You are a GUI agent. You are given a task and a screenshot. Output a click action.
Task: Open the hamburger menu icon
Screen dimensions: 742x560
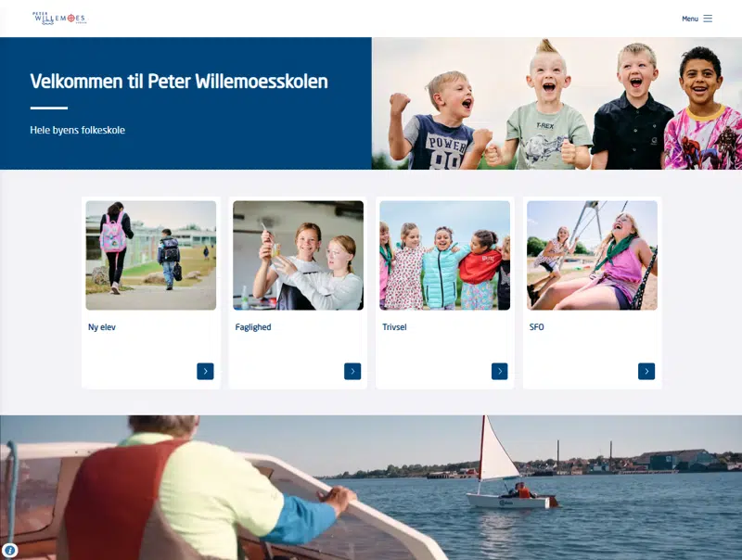(x=708, y=19)
